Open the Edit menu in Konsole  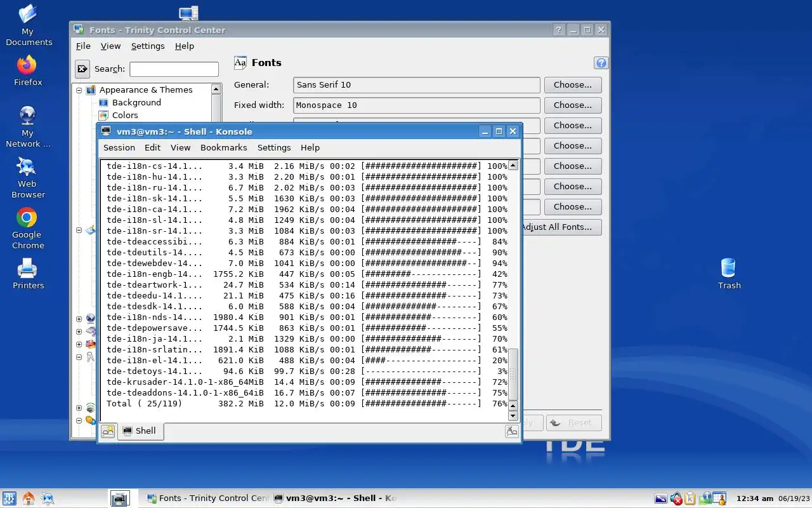click(152, 147)
